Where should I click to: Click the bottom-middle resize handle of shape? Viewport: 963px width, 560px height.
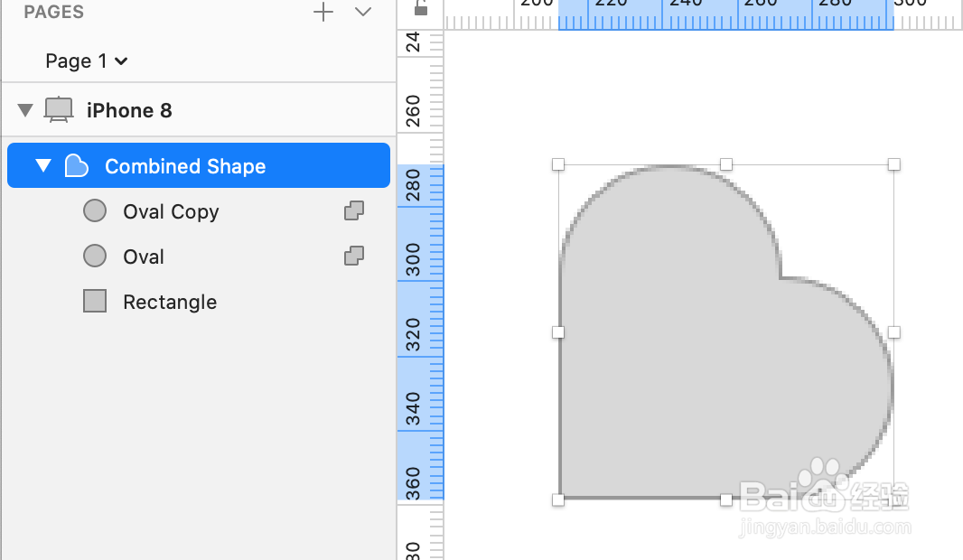[x=726, y=499]
